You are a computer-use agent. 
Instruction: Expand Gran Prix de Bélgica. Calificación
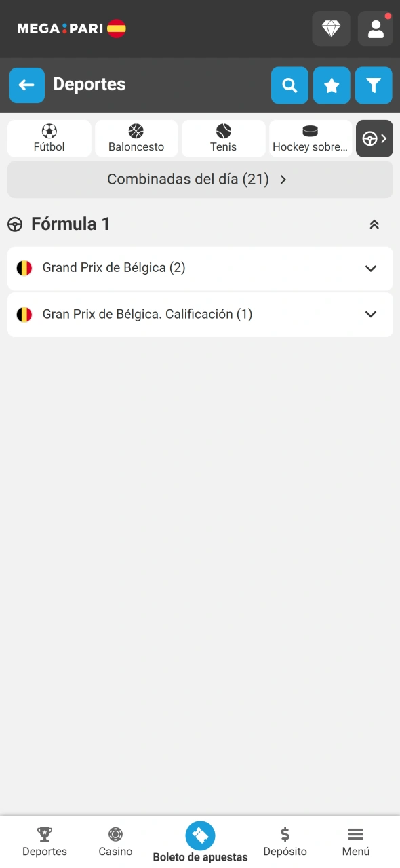[x=200, y=315]
